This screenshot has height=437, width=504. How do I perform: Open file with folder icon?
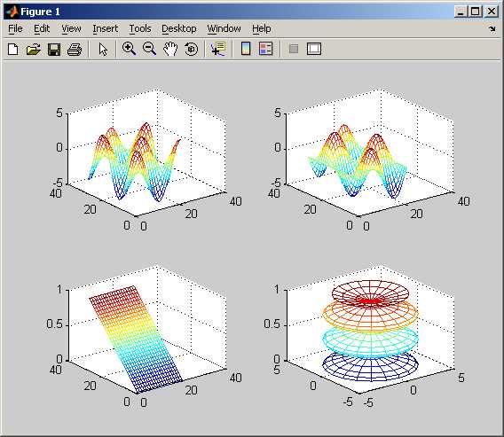[34, 49]
